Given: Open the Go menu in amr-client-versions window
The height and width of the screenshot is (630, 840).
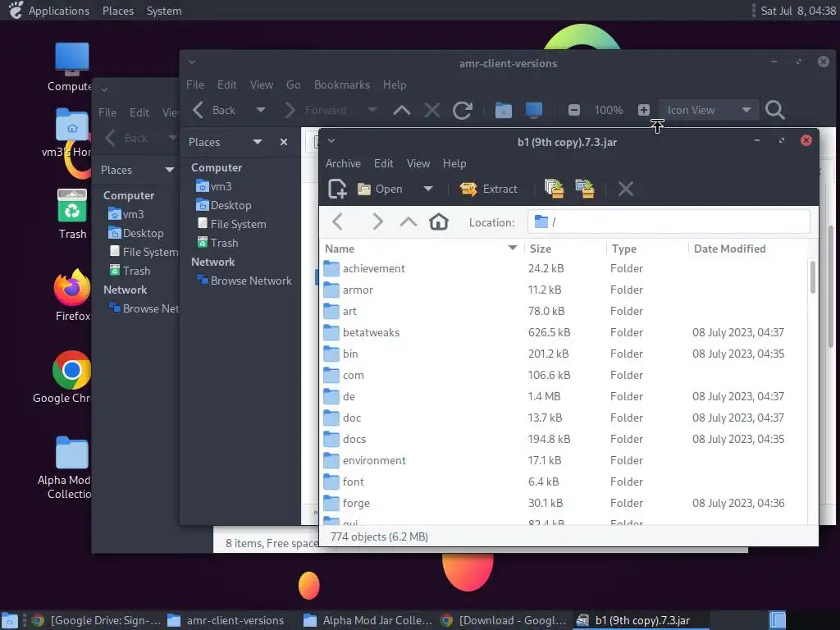Looking at the screenshot, I should [293, 84].
